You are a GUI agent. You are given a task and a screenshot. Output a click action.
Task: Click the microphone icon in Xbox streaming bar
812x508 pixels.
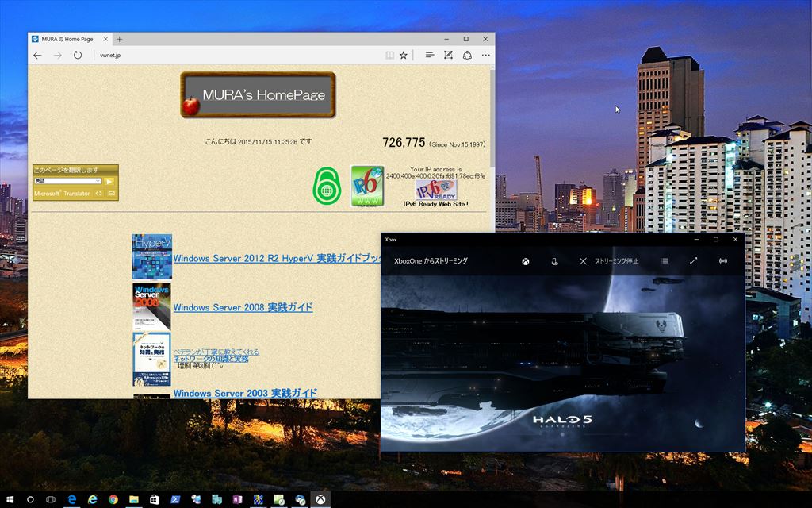(x=554, y=261)
